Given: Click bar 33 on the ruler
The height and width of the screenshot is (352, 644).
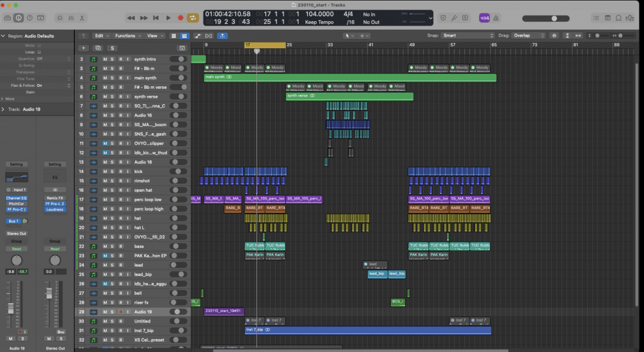Looking at the screenshot, I should 330,44.
